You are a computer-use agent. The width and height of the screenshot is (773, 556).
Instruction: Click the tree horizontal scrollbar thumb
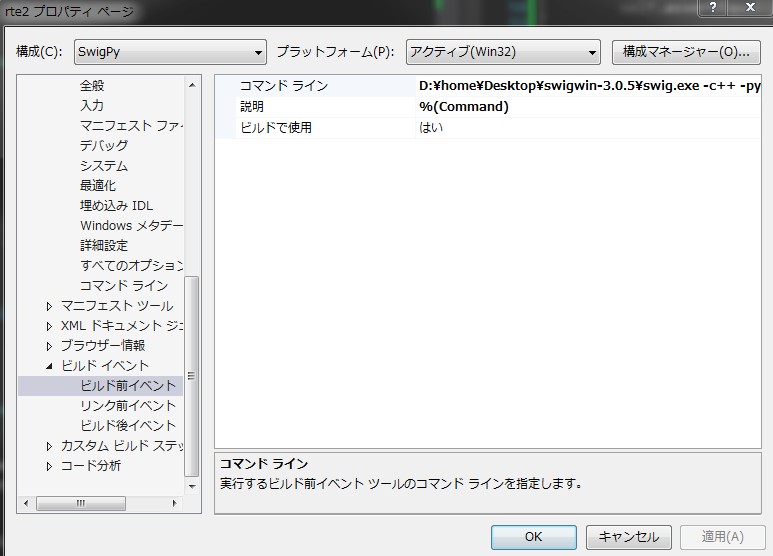click(81, 503)
